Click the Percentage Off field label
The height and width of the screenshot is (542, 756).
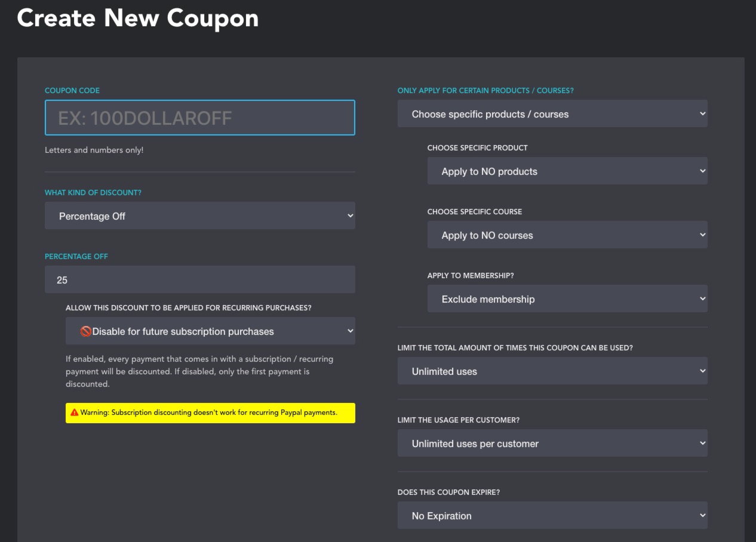pyautogui.click(x=76, y=257)
